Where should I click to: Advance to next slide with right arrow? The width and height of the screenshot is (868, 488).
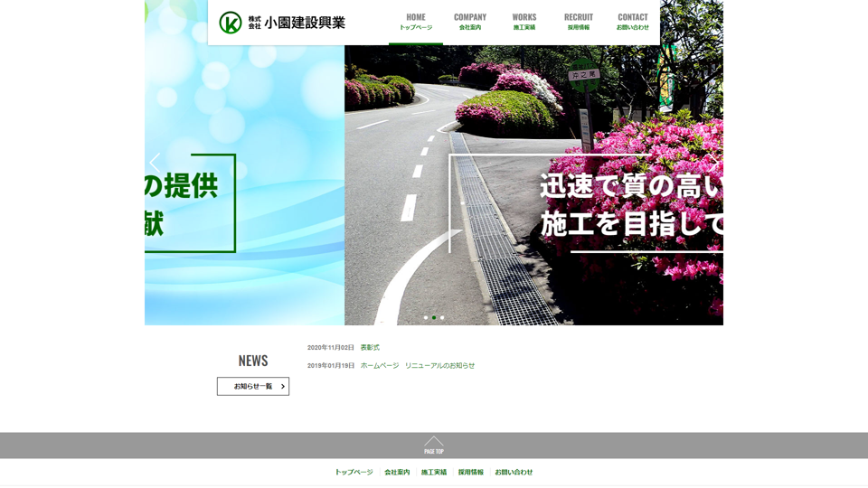pyautogui.click(x=712, y=163)
